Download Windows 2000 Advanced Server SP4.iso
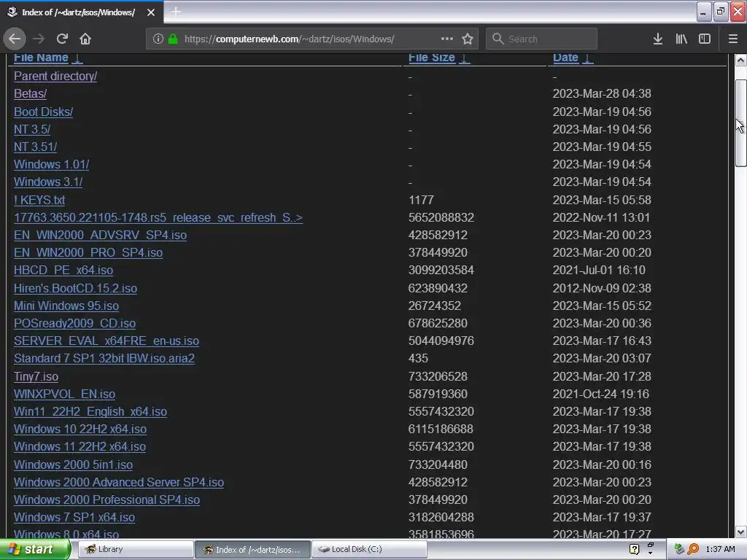This screenshot has width=747, height=560. tap(119, 483)
